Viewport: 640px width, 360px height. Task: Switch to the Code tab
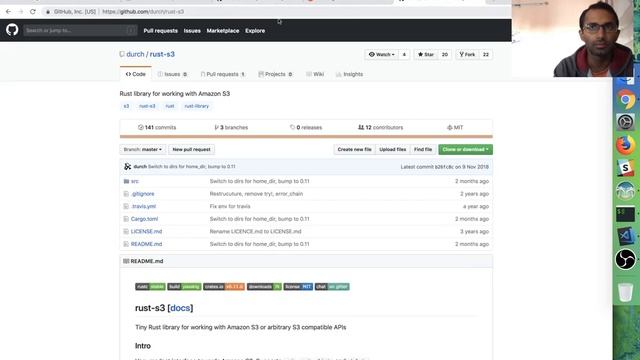[136, 74]
